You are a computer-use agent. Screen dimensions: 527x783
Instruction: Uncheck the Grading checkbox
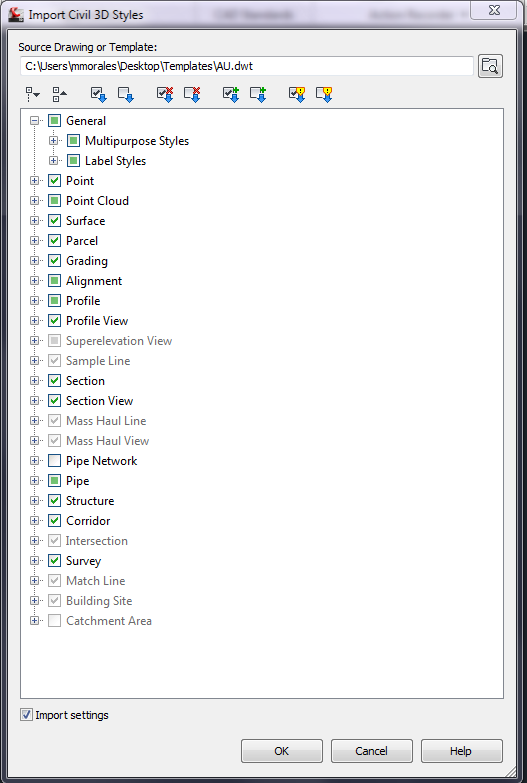click(54, 260)
